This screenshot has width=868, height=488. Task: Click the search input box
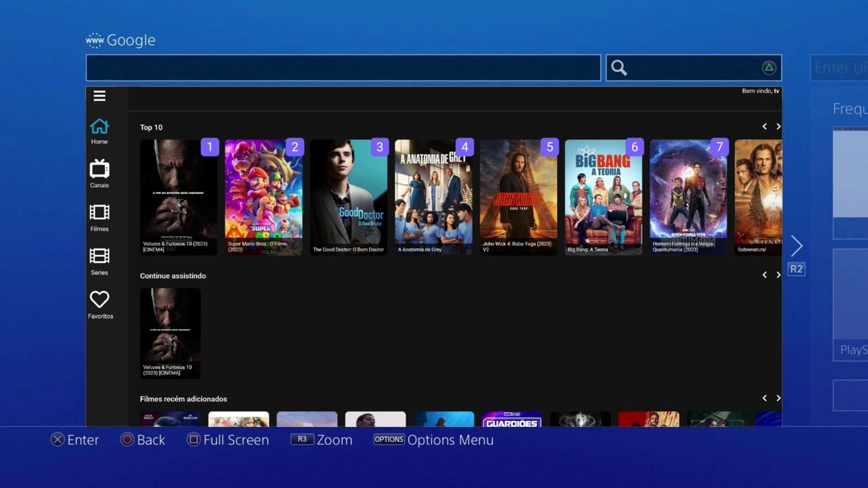[x=694, y=68]
